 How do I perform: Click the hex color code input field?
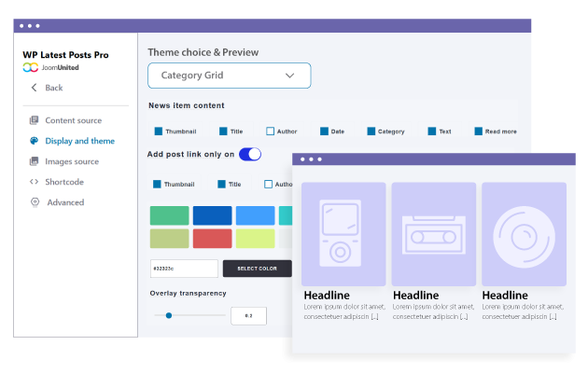183,269
